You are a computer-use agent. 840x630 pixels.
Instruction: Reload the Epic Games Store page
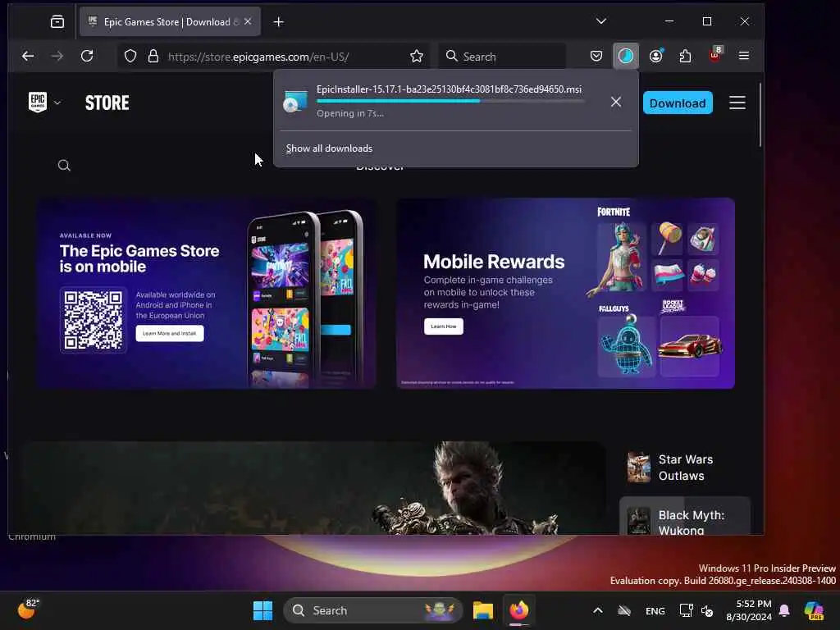tap(87, 57)
